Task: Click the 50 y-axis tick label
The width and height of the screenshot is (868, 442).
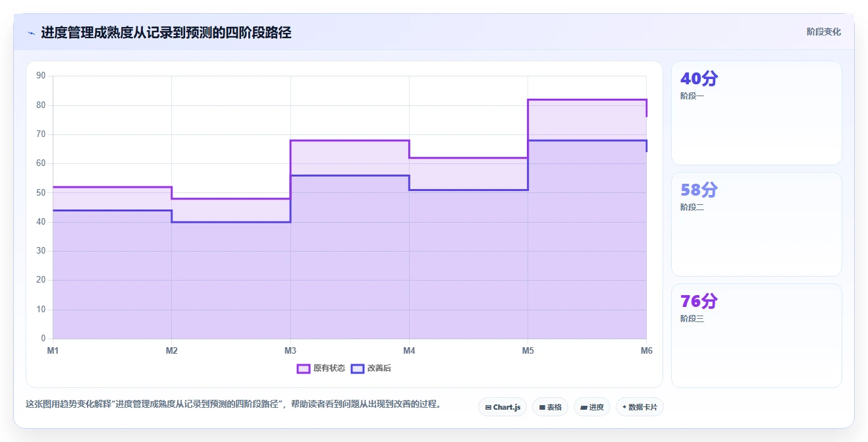Action: point(41,192)
